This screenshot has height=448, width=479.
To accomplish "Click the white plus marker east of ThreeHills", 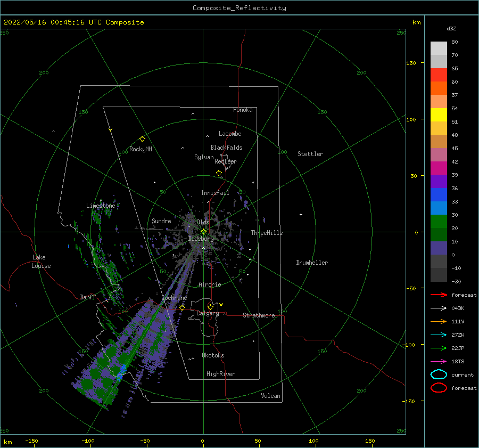I will 301,214.
